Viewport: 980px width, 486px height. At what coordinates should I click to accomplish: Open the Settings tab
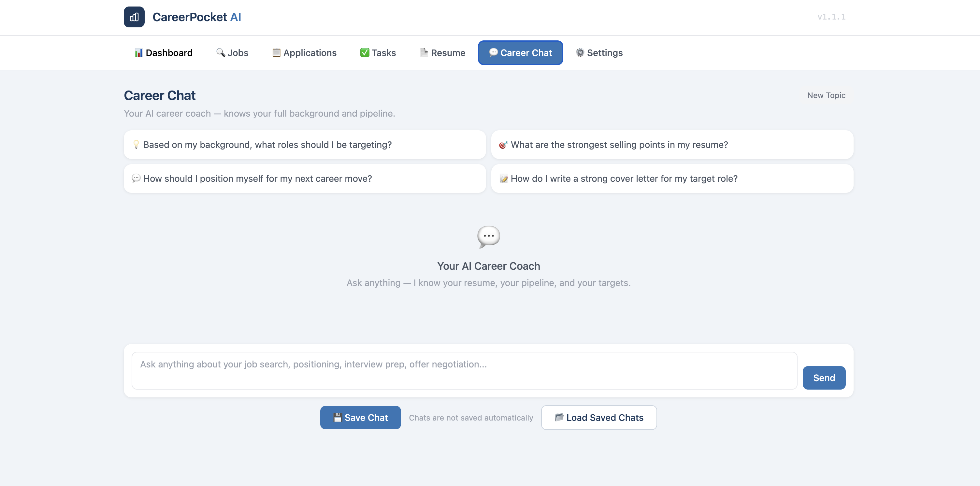tap(599, 53)
